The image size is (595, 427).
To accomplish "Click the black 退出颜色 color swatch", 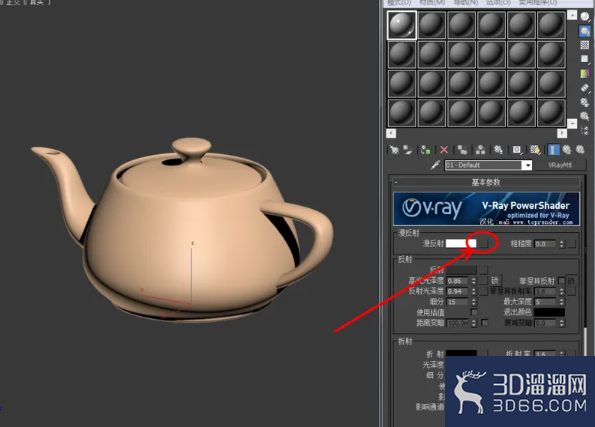I will coord(549,312).
